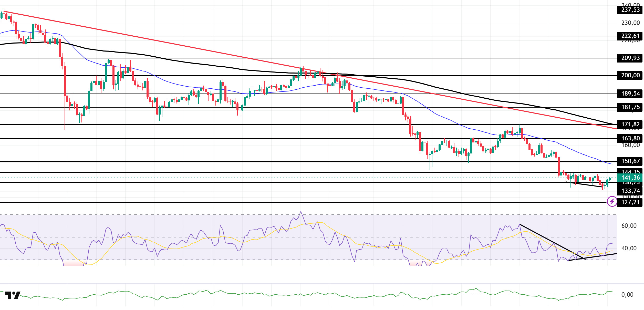The width and height of the screenshot is (644, 310).
Task: Select the 171,82 horizontal line label
Action: 630,125
